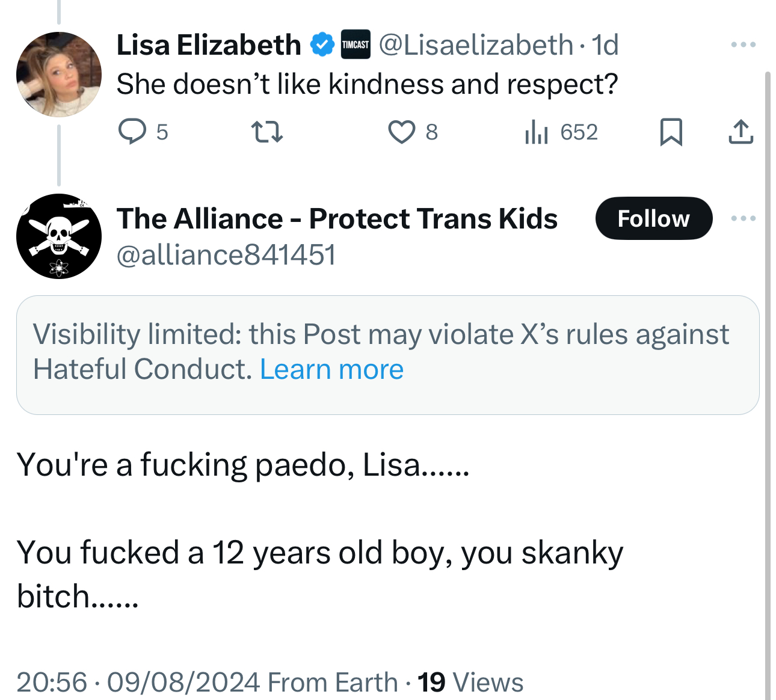
Task: Visit the Lisa Elizabeth display name profile
Action: click(209, 45)
